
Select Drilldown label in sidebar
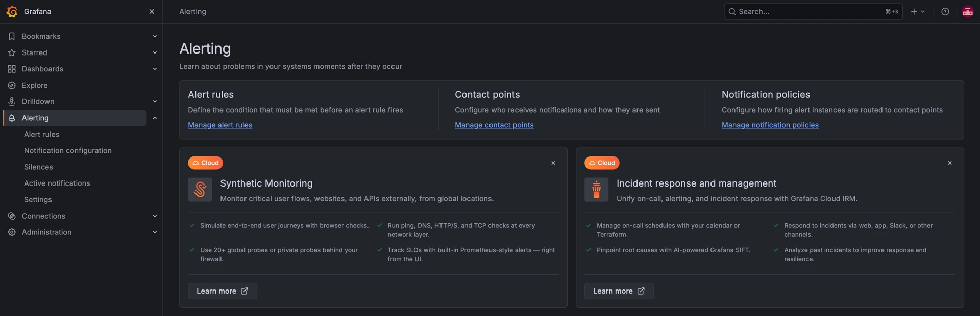point(38,101)
